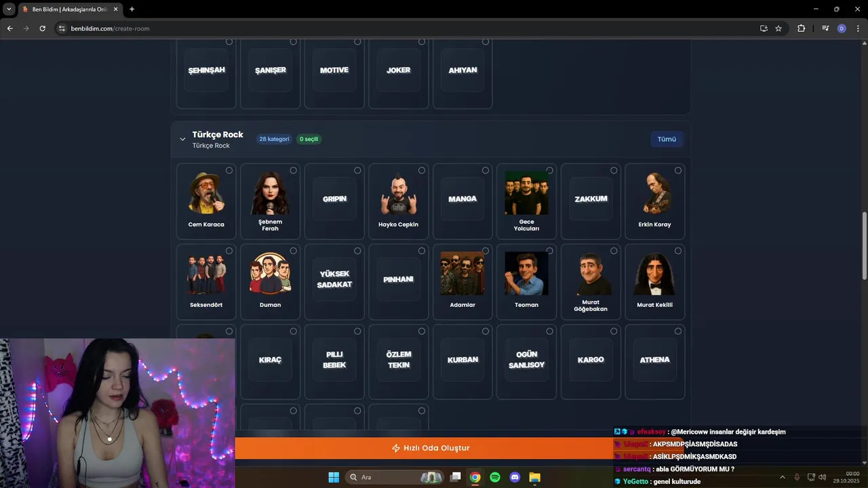This screenshot has width=868, height=488.
Task: Select the PILLI BEBEK card
Action: [334, 362]
